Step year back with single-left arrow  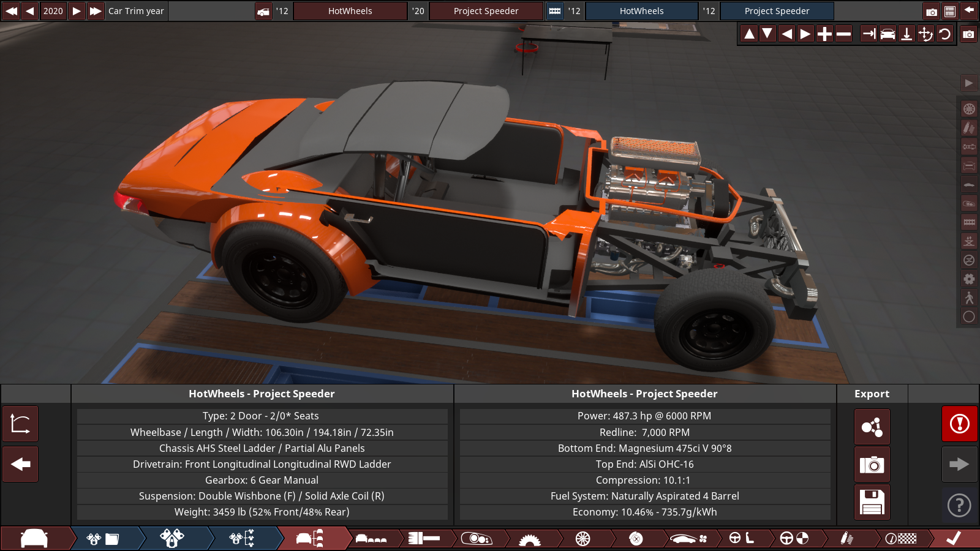29,11
